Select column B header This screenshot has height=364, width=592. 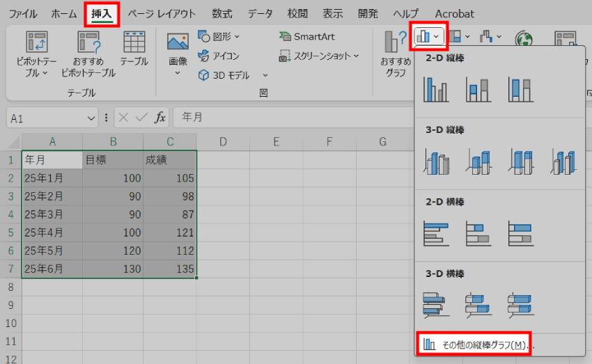tap(113, 142)
